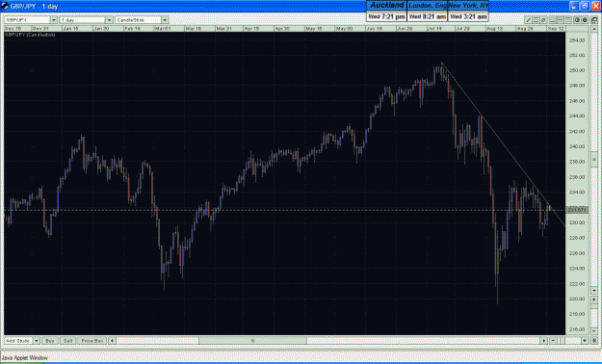Maximize the GBP/JPY chart window

pos(585,6)
